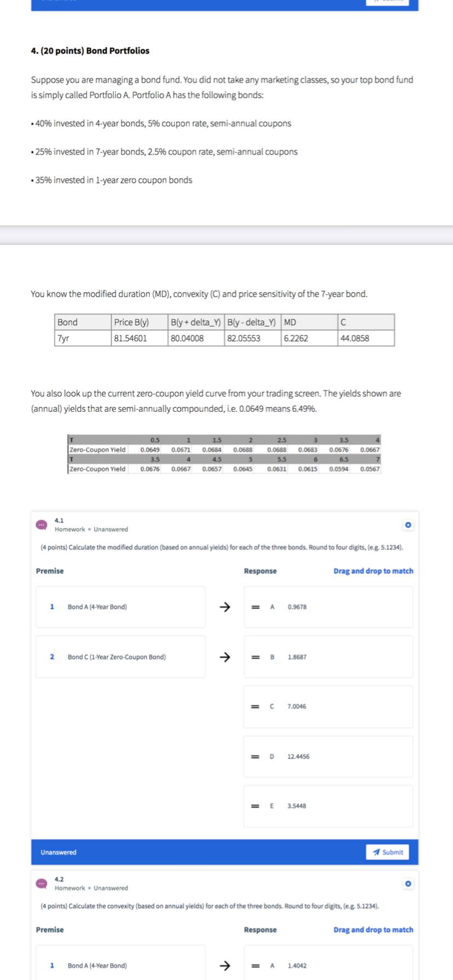Click the arrow beside Bond A in question 4.2
This screenshot has width=453, height=980.
(224, 965)
